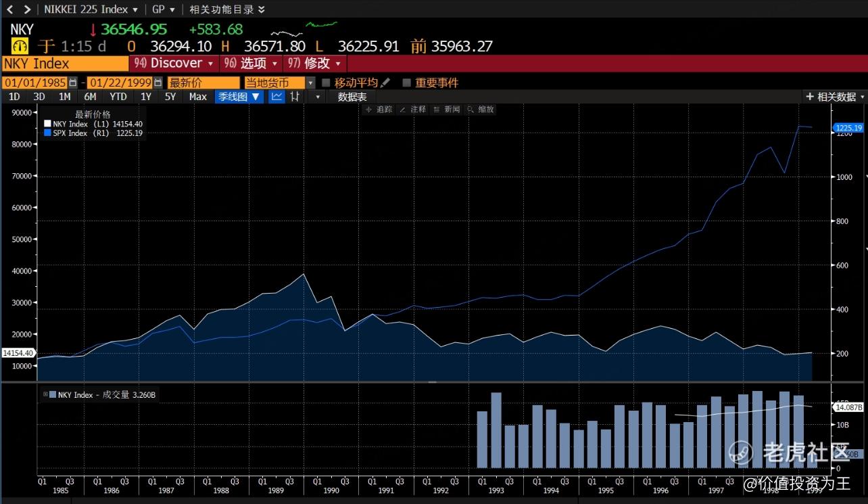The width and height of the screenshot is (868, 504).
Task: Expand the NKY Index volume legend box
Action: 45,394
